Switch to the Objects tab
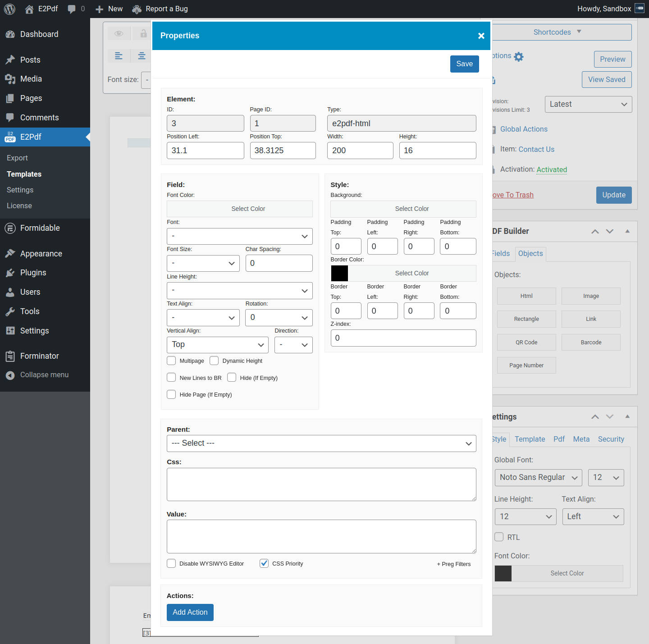649x644 pixels. pyautogui.click(x=530, y=254)
